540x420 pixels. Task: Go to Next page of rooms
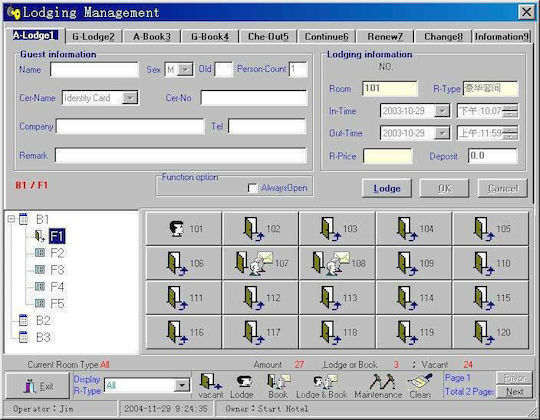515,392
